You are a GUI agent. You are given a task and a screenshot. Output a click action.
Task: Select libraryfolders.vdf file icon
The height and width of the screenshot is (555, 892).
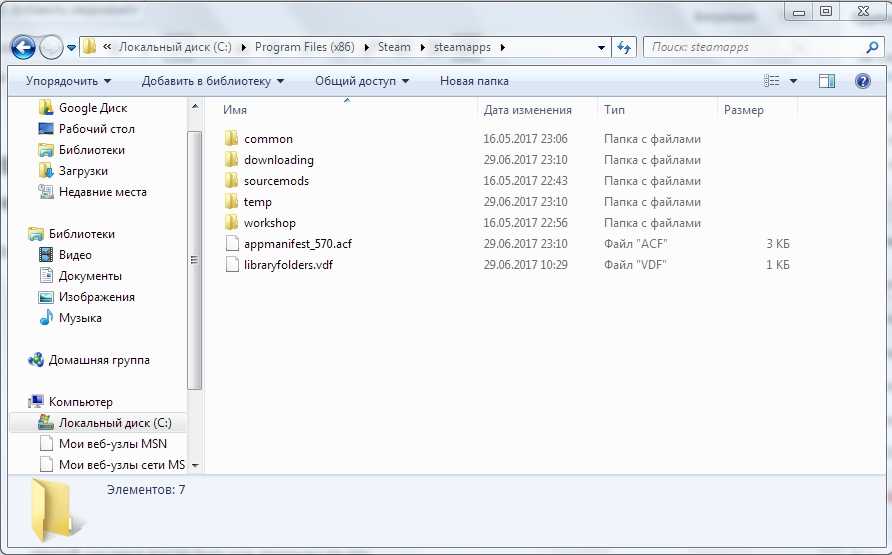[x=232, y=265]
